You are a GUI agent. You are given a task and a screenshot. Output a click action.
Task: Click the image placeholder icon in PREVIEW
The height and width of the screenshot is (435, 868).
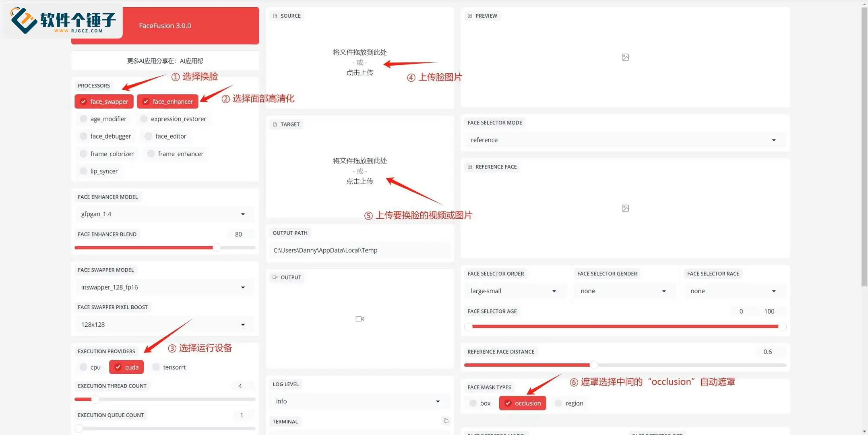[625, 57]
